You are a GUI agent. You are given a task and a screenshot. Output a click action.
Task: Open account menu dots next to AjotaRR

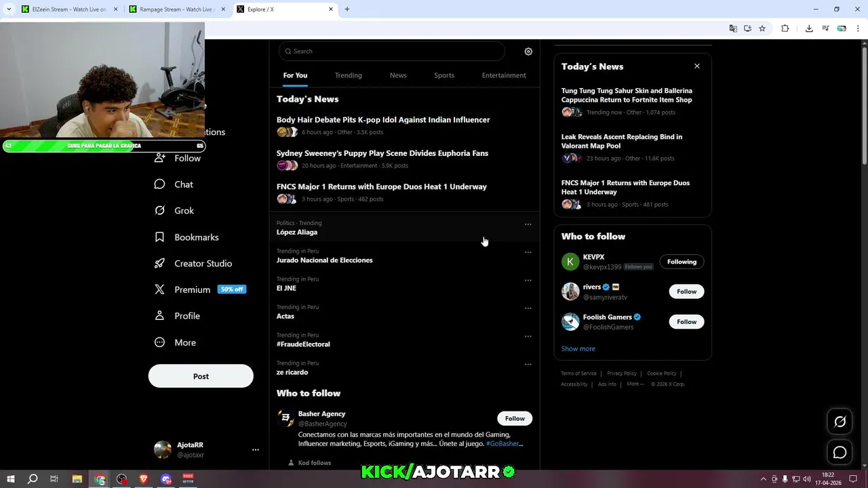tap(255, 450)
